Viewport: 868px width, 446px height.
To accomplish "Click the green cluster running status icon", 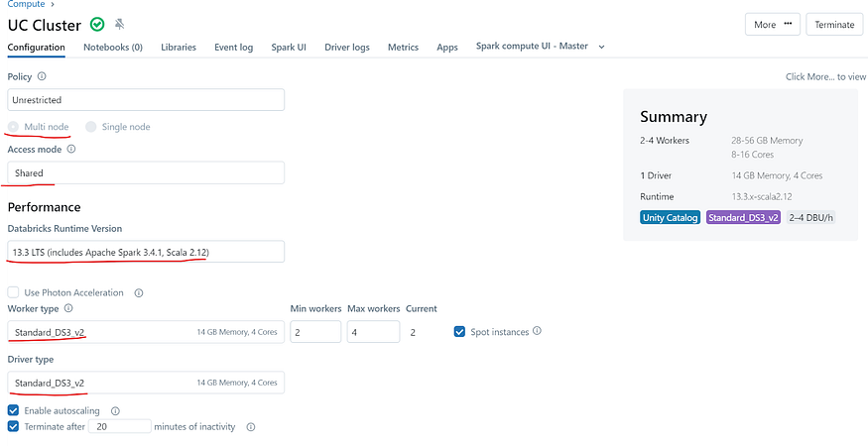I will coord(97,25).
